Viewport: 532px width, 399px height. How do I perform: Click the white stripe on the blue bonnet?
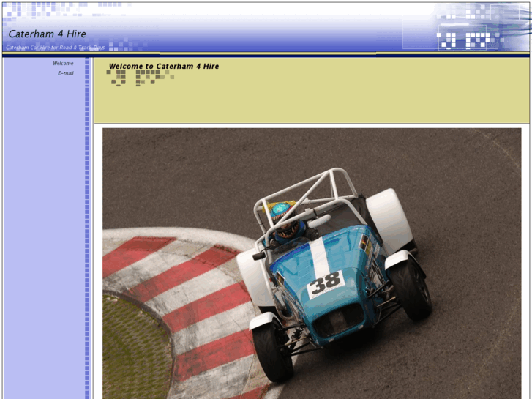[319, 256]
